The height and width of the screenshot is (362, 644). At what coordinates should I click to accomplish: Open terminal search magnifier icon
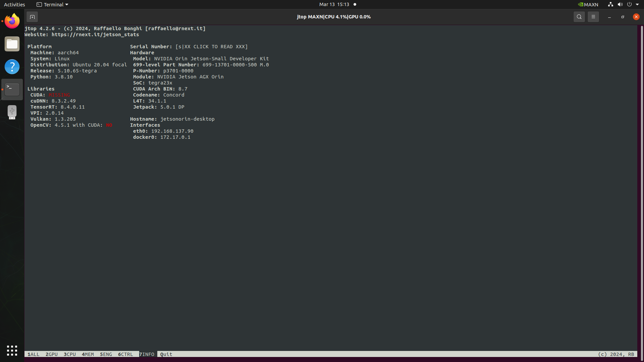tap(579, 17)
